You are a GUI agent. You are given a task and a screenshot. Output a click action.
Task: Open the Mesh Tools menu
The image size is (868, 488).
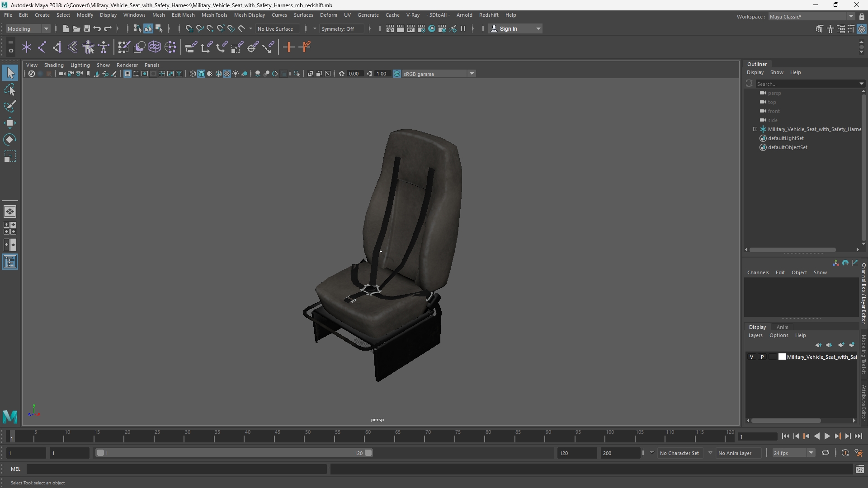(214, 15)
